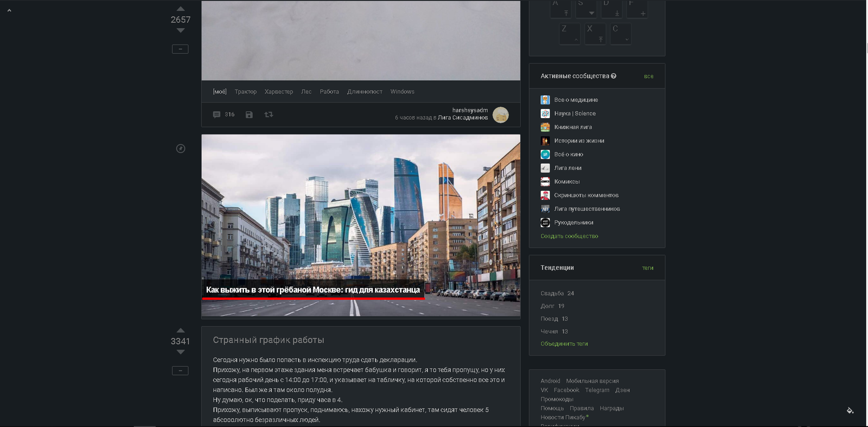Downvote the post rated 2657

[181, 30]
